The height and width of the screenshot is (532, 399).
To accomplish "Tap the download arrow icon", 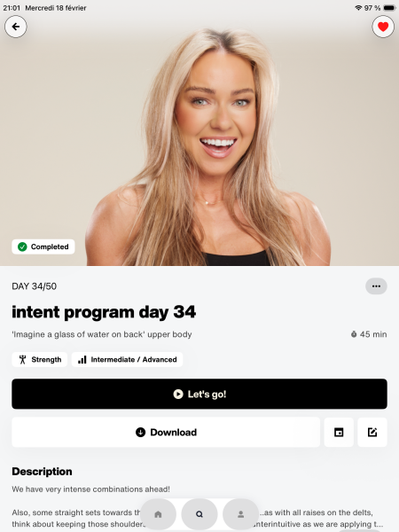I will pyautogui.click(x=140, y=433).
